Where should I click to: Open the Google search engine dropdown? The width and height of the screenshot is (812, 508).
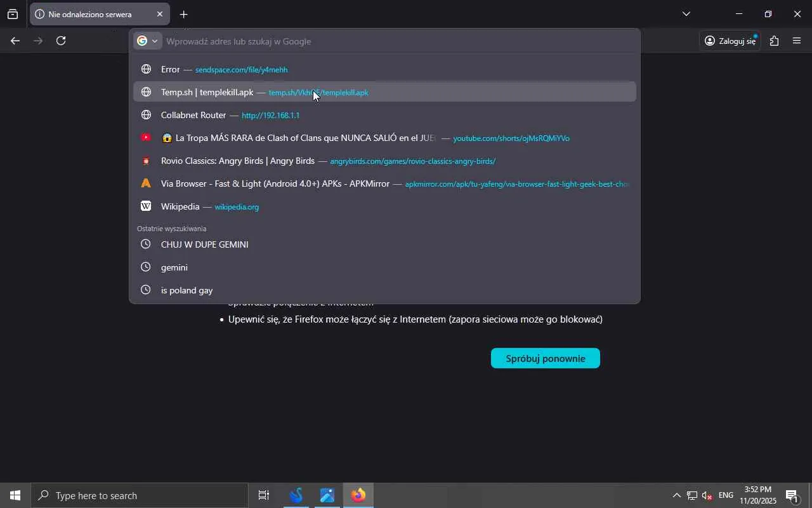click(x=148, y=41)
